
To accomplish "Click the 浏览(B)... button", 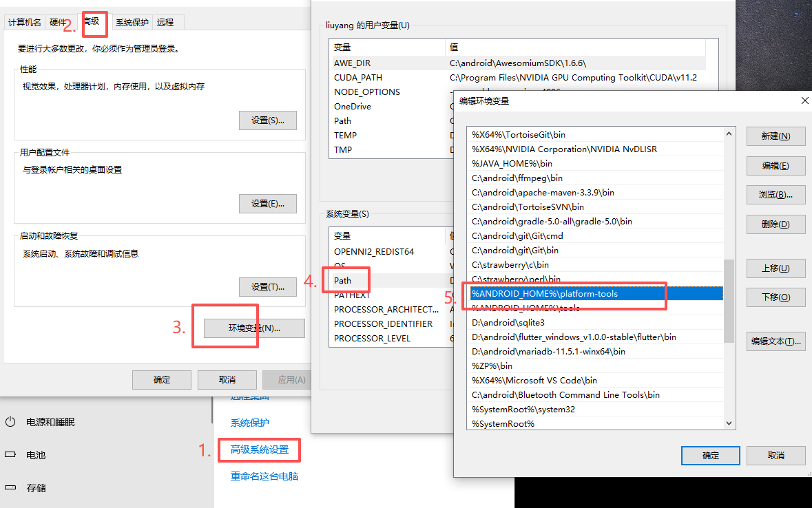I will pos(775,194).
